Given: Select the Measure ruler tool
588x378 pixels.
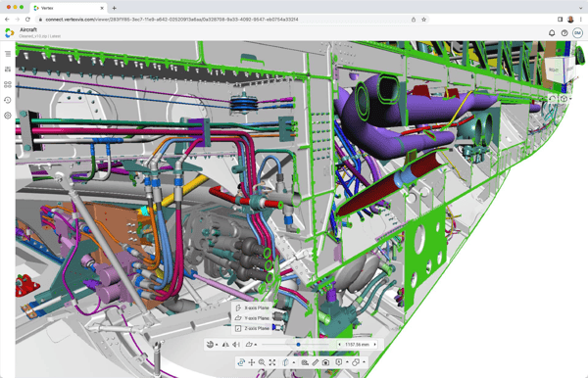Looking at the screenshot, I should click(x=315, y=362).
